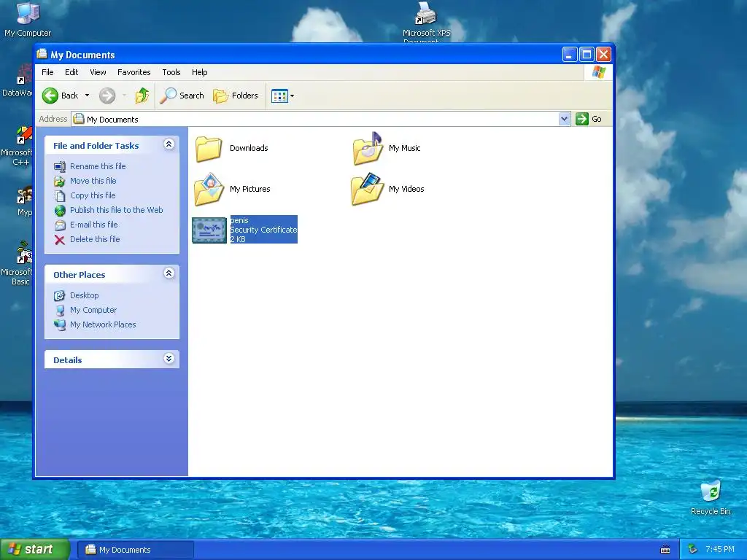Select the Downloads folder icon

tap(209, 149)
